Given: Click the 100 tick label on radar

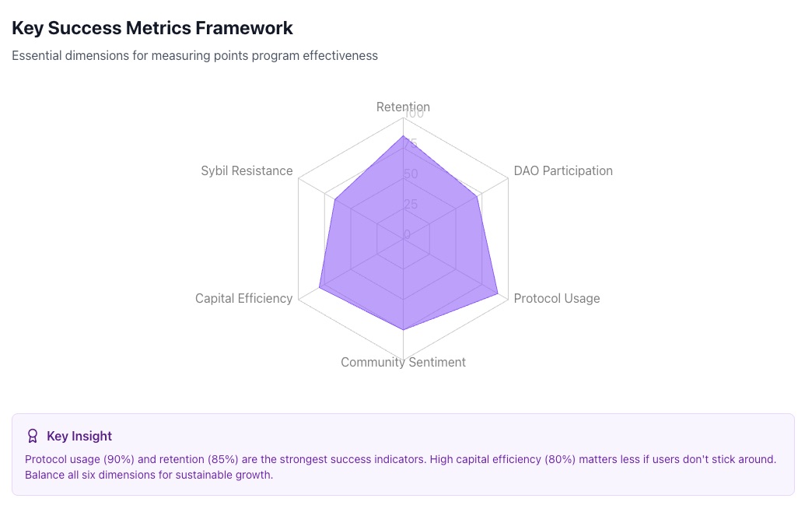Looking at the screenshot, I should [414, 114].
